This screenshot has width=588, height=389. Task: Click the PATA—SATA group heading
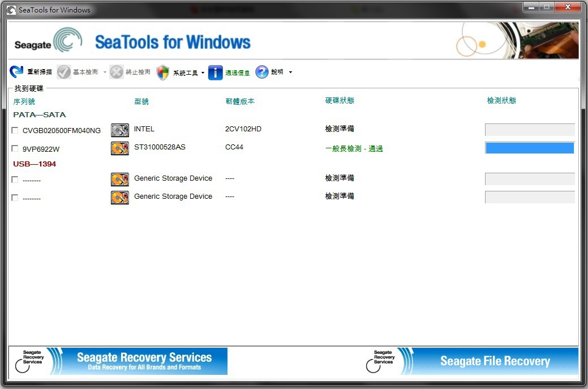tap(40, 115)
